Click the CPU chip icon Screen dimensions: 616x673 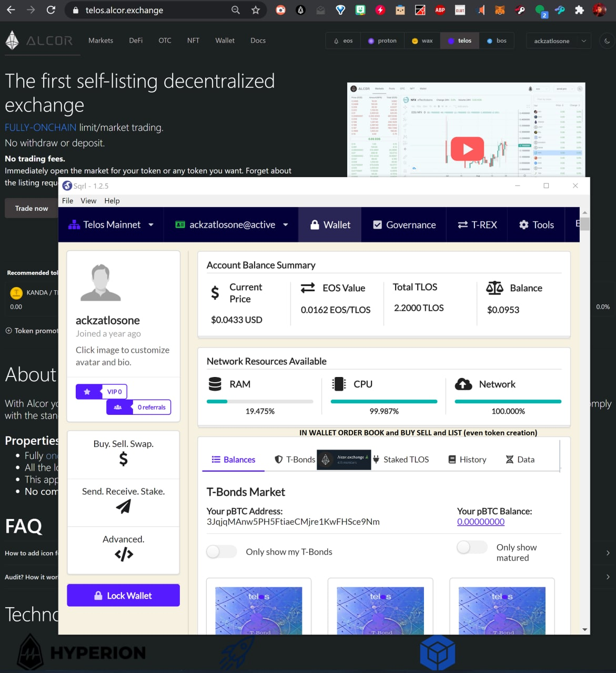tap(339, 384)
